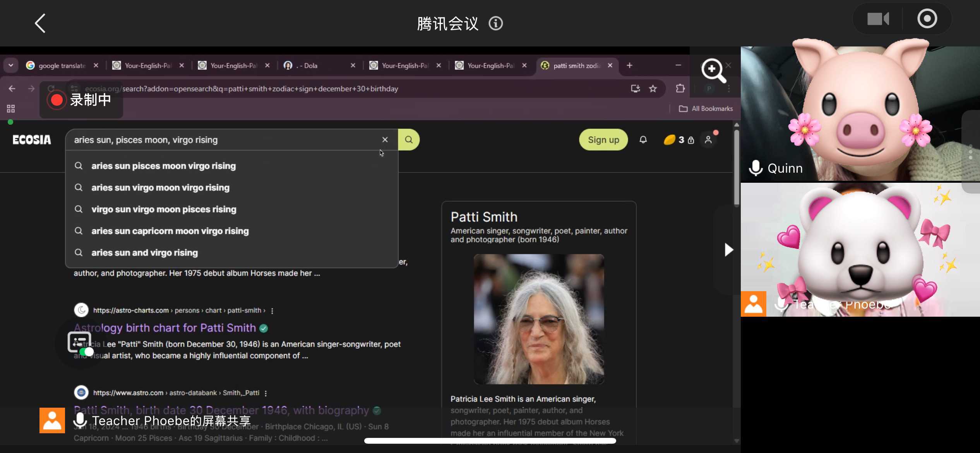980x453 pixels.
Task: Bookmark page with the star icon
Action: [653, 89]
